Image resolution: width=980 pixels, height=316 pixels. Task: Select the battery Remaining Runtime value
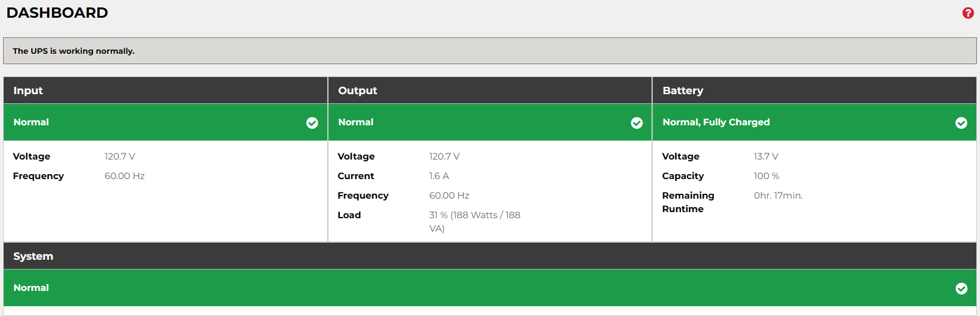778,196
